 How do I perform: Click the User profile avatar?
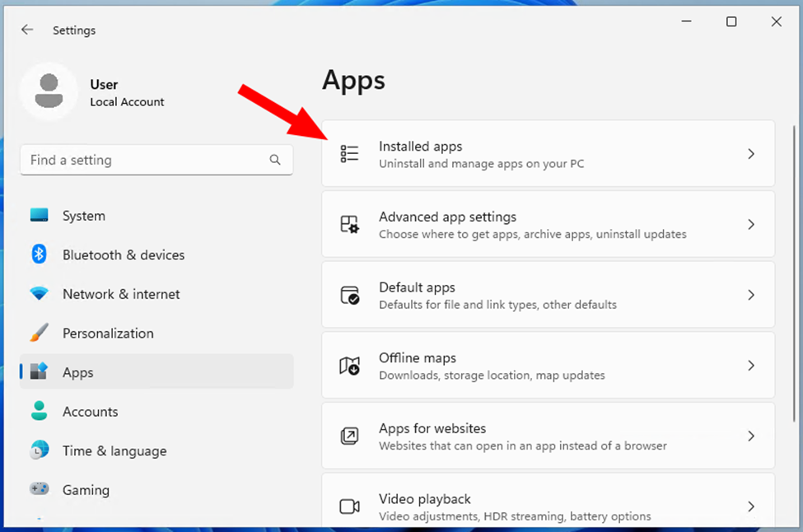49,91
